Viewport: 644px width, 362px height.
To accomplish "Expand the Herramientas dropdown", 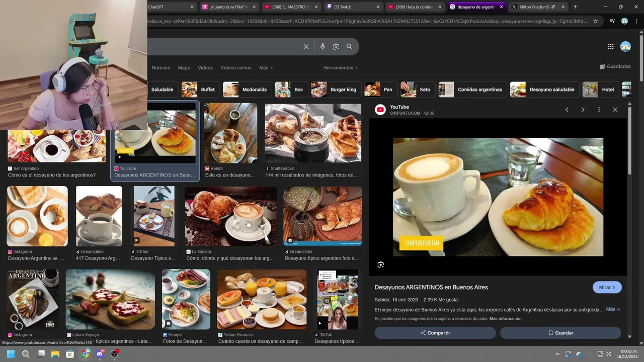I will pos(341,68).
